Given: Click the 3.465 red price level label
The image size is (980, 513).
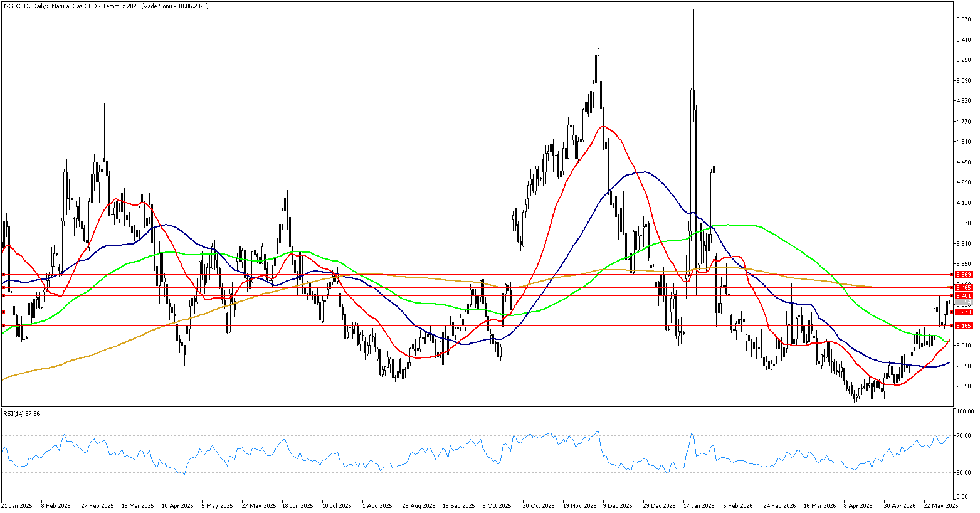Looking at the screenshot, I should coord(964,287).
